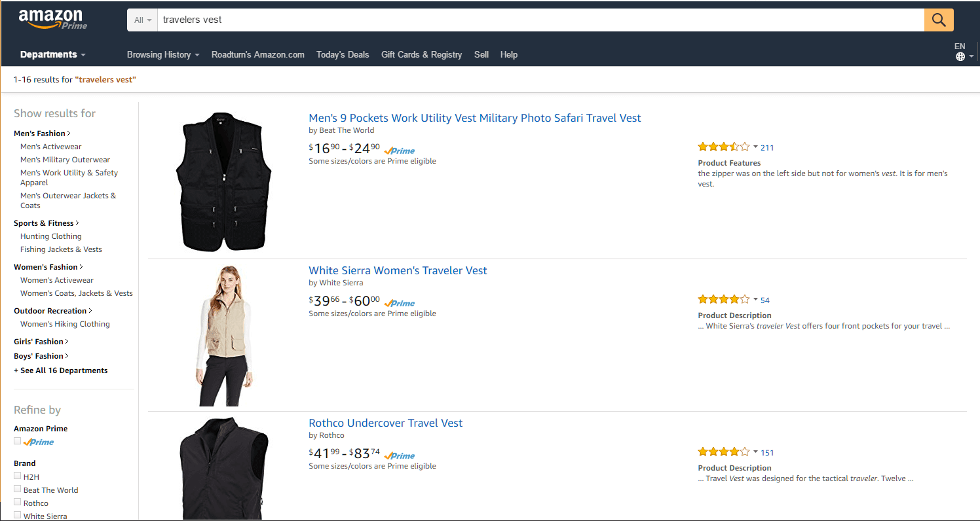
Task: Open the globe language selector icon
Action: tap(960, 56)
